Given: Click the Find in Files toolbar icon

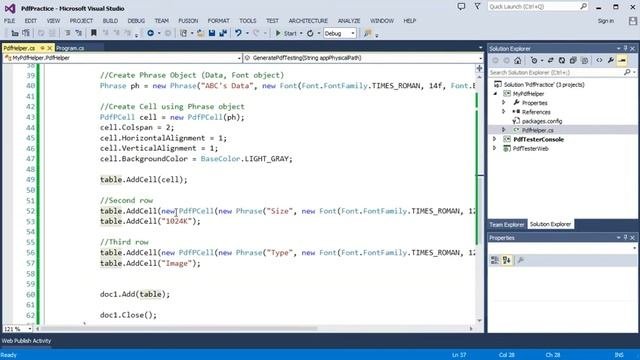Looking at the screenshot, I should [367, 33].
